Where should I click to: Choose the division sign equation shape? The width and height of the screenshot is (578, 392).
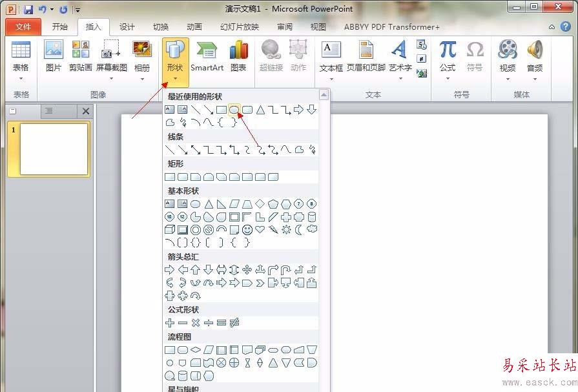[208, 323]
